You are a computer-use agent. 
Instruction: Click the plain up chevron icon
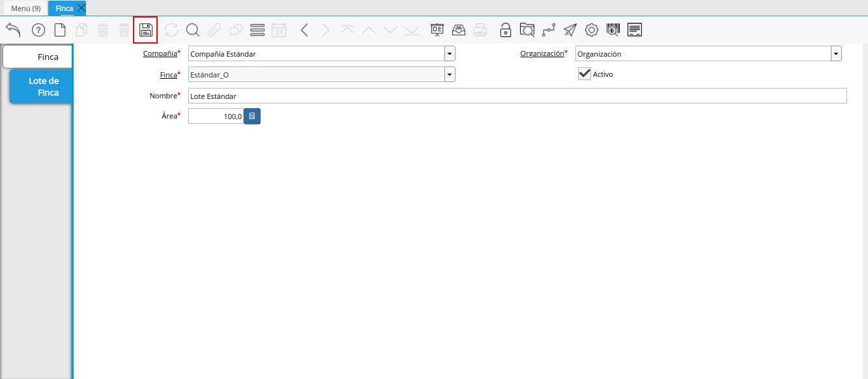point(369,29)
